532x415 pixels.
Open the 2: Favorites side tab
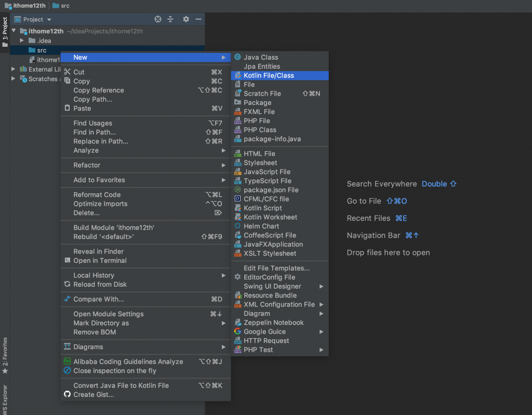click(x=5, y=355)
